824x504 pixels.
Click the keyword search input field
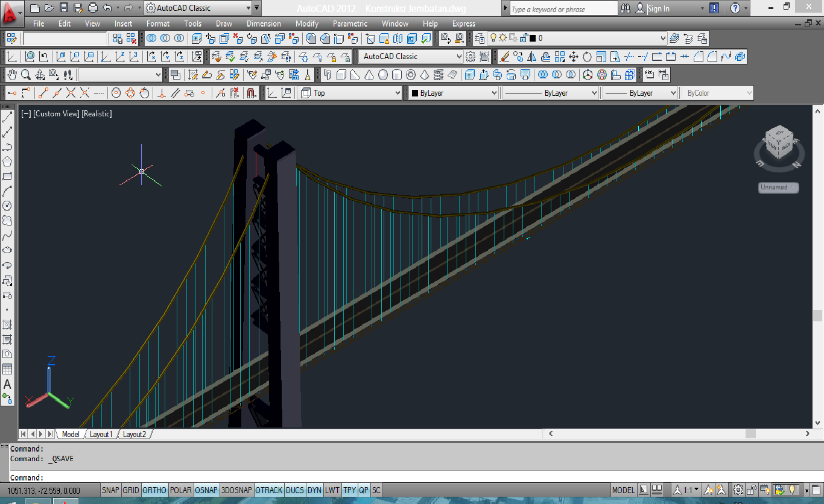[x=563, y=8]
